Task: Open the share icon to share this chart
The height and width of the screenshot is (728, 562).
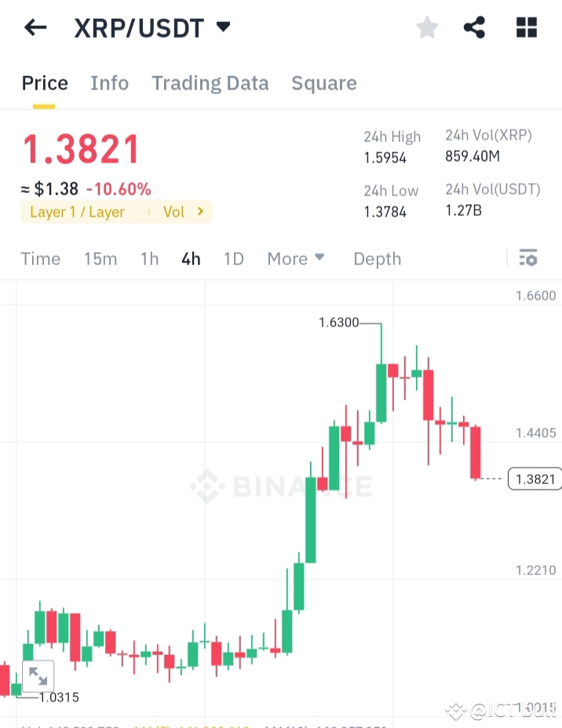Action: pyautogui.click(x=474, y=27)
